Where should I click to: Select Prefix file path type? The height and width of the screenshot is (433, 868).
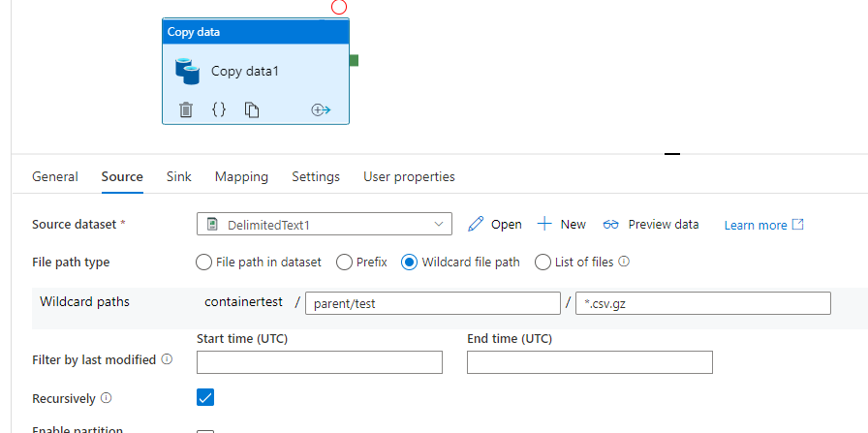point(344,262)
